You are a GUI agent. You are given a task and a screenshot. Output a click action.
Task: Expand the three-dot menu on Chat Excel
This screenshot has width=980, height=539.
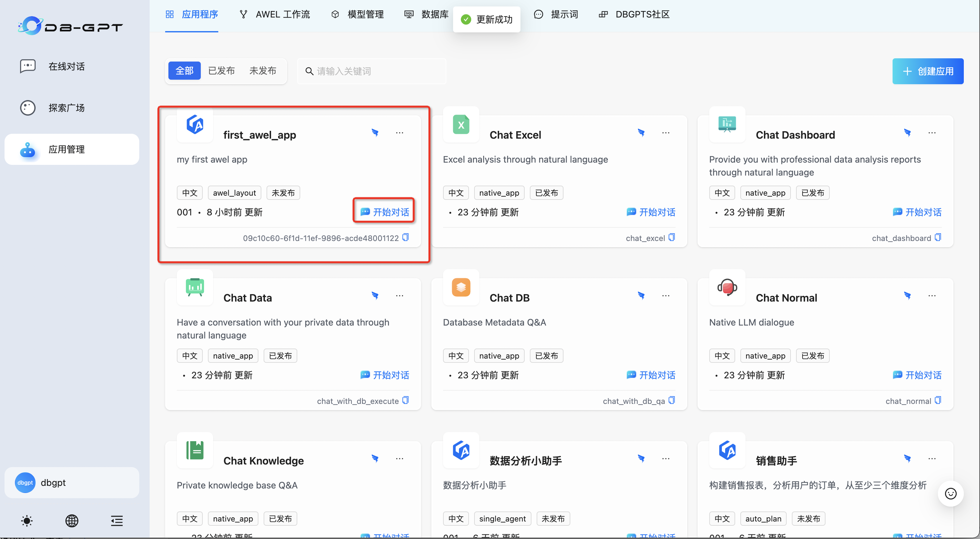666,133
